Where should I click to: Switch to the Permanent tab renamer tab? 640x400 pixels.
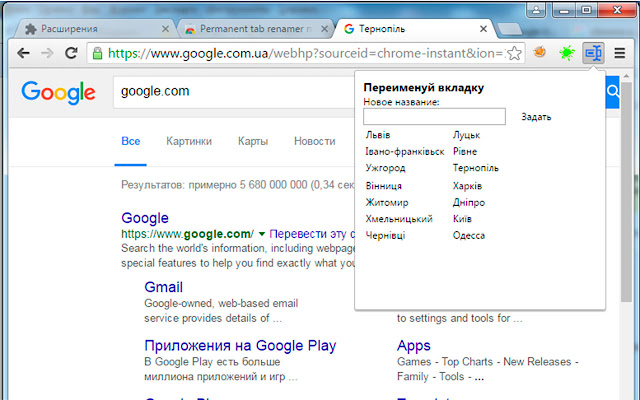[255, 29]
